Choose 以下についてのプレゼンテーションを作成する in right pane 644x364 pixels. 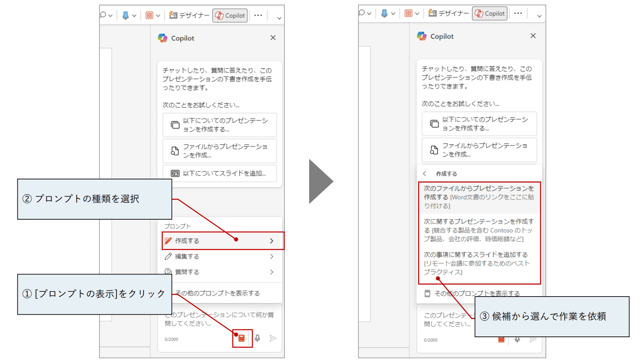(x=479, y=123)
